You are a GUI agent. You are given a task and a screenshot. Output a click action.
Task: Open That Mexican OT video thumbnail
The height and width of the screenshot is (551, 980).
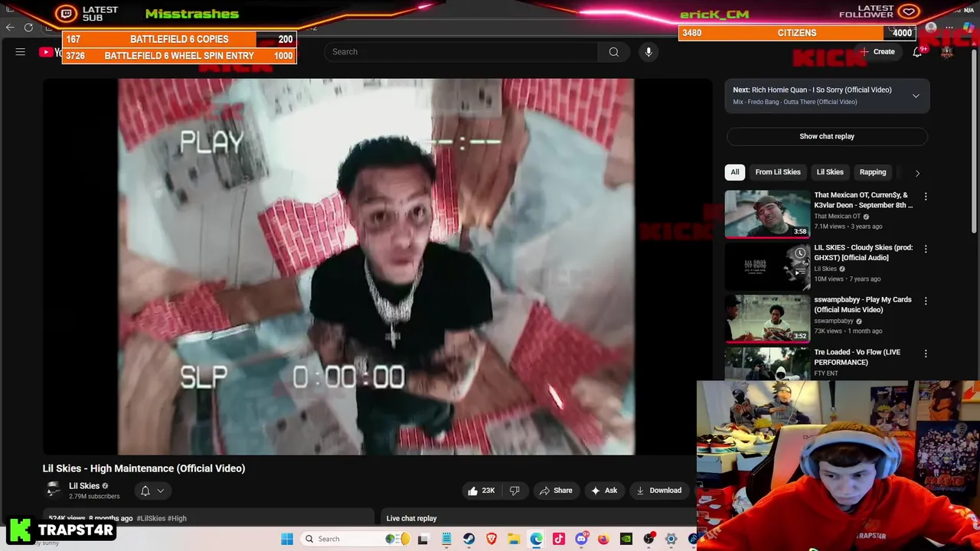[767, 214]
